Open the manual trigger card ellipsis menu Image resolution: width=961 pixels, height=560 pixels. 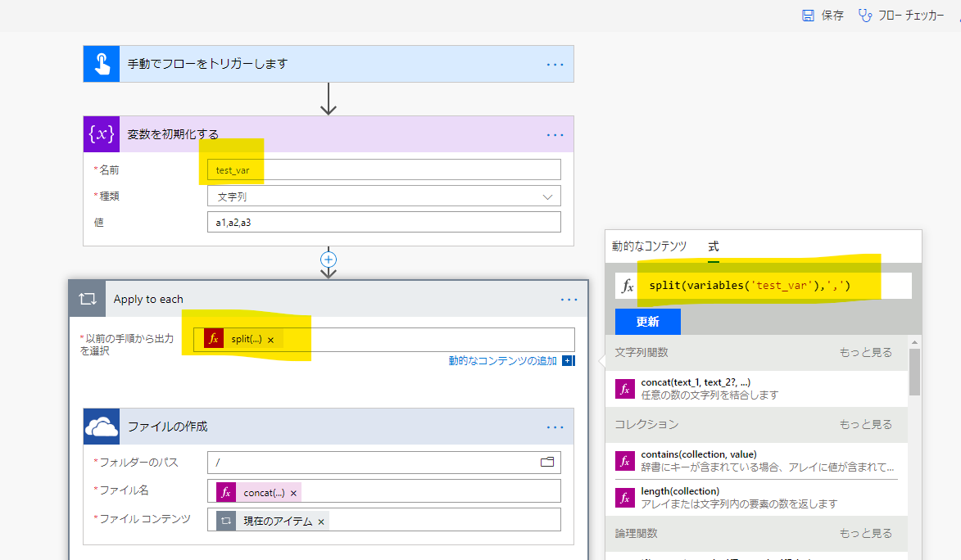point(555,64)
